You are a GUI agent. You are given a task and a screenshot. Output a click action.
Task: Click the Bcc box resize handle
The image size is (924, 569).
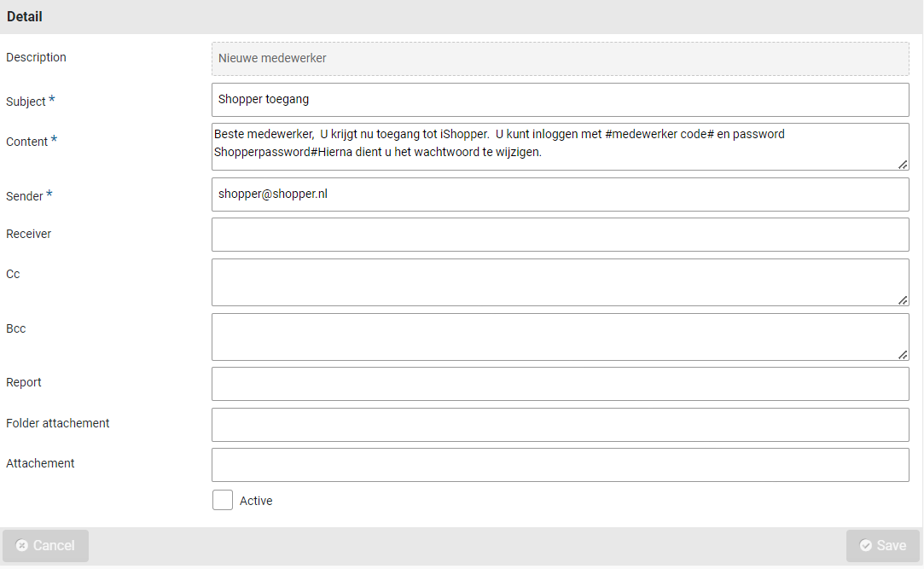(x=903, y=355)
